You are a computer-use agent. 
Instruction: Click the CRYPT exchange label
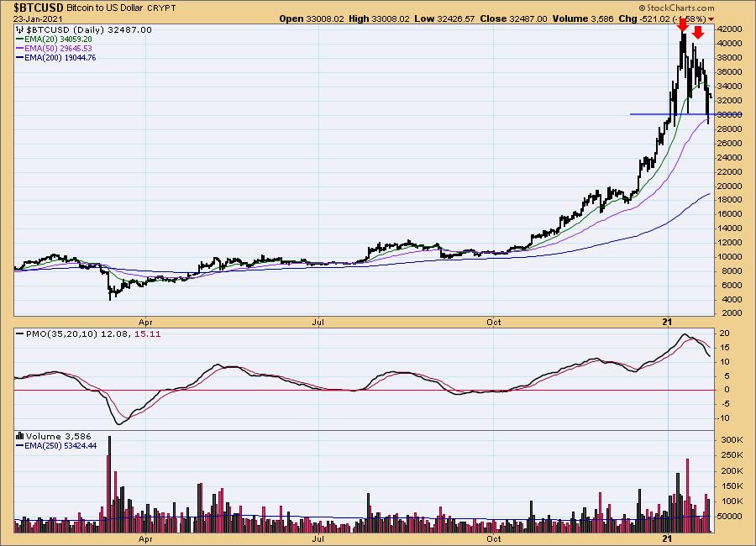(x=161, y=8)
